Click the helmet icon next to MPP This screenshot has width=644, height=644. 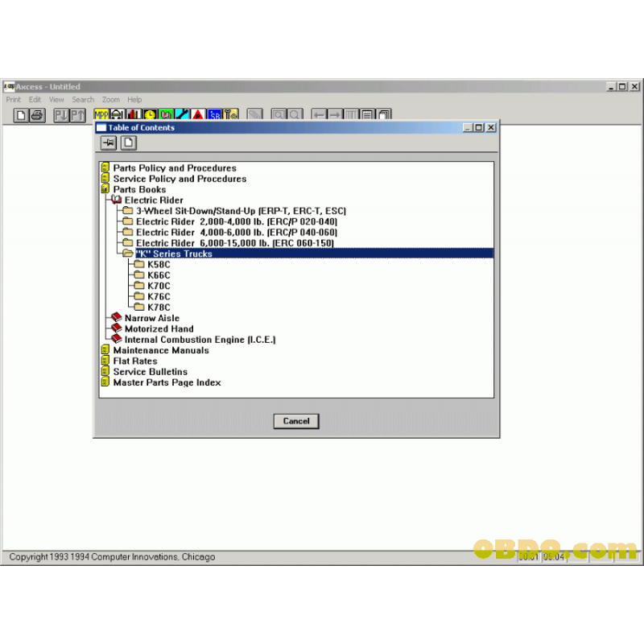click(x=117, y=114)
